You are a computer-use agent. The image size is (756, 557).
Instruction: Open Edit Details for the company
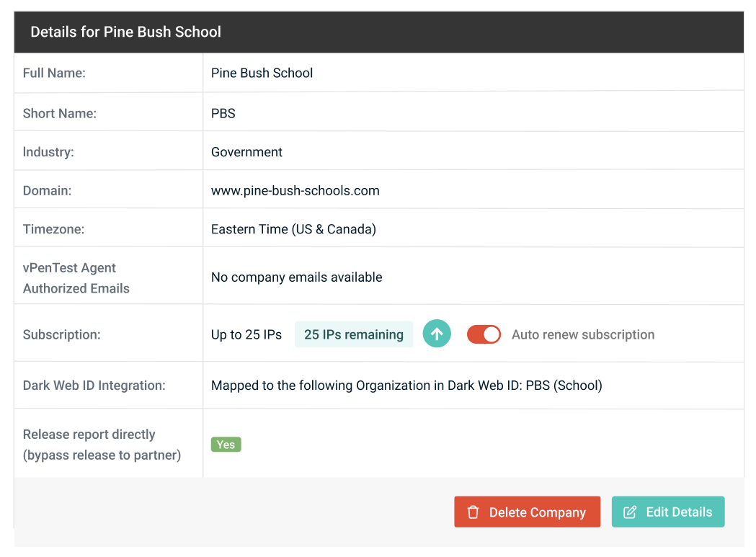668,512
